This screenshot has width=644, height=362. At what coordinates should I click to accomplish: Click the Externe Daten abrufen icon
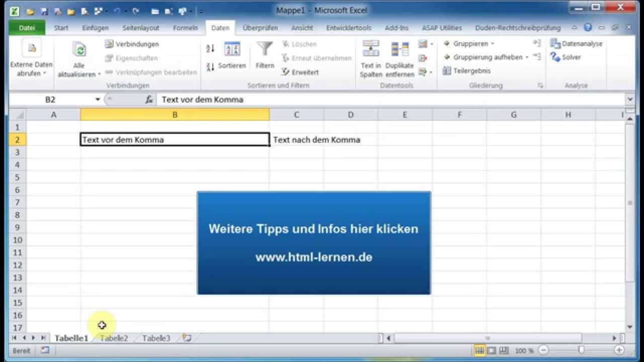tap(32, 48)
